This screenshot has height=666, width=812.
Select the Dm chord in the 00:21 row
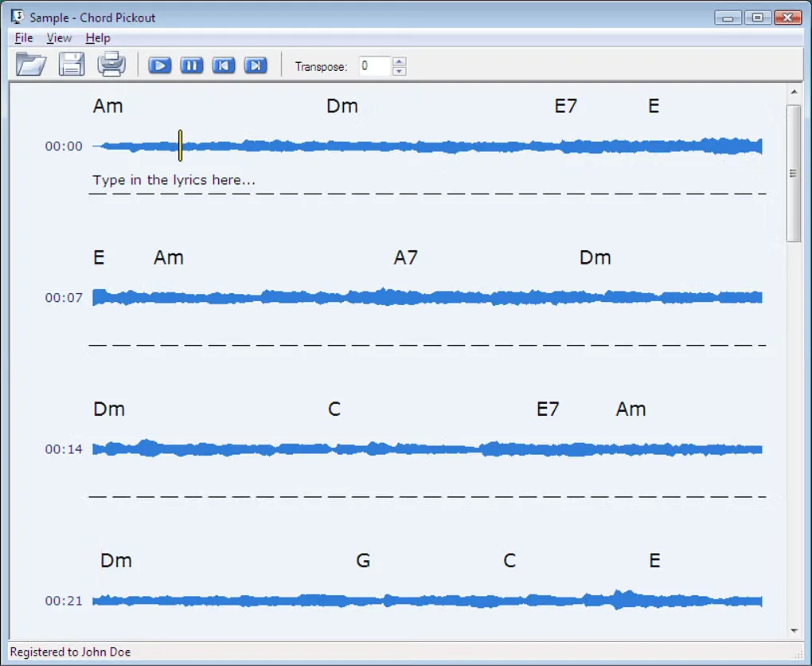[116, 560]
